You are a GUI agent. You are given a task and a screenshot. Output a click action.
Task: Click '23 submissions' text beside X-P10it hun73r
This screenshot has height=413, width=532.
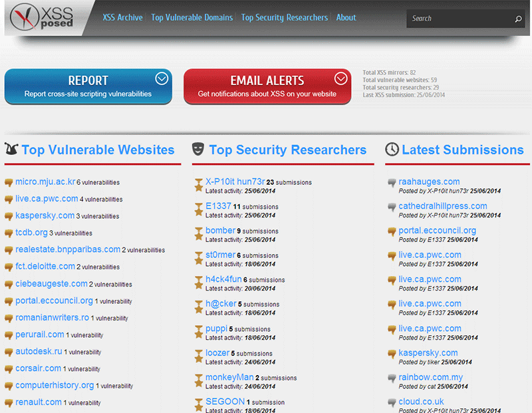click(x=289, y=183)
